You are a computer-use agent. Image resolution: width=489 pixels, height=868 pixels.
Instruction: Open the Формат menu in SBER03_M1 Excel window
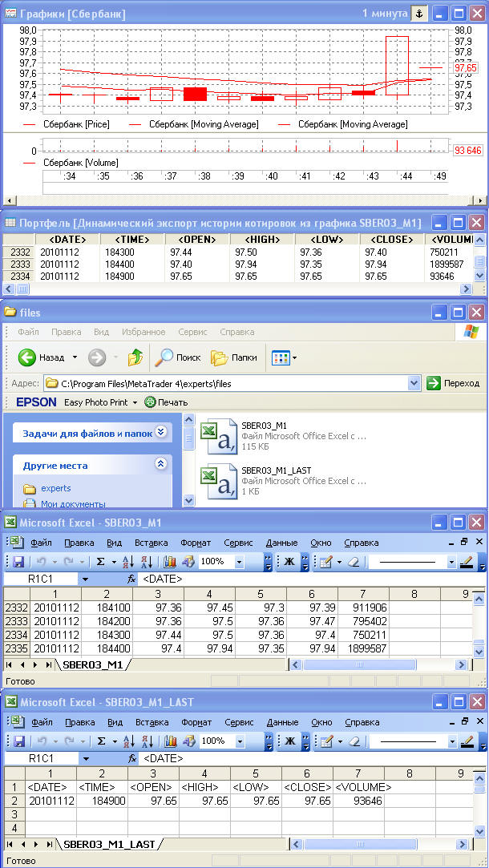[196, 543]
